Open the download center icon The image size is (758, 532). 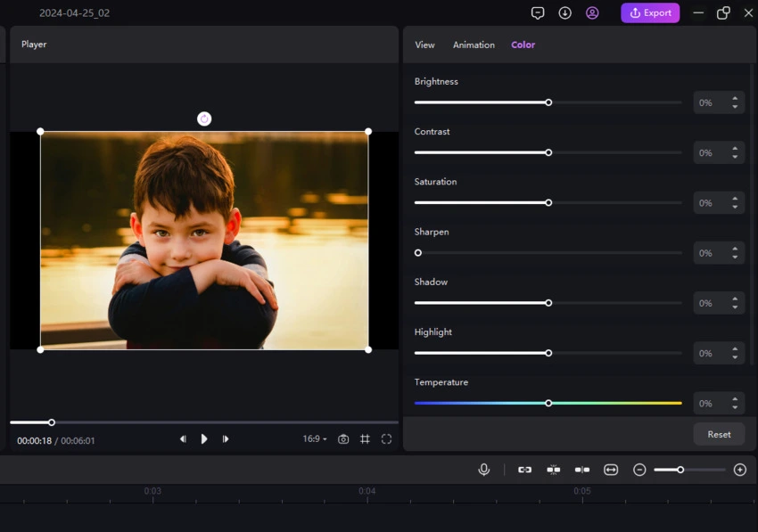tap(564, 13)
